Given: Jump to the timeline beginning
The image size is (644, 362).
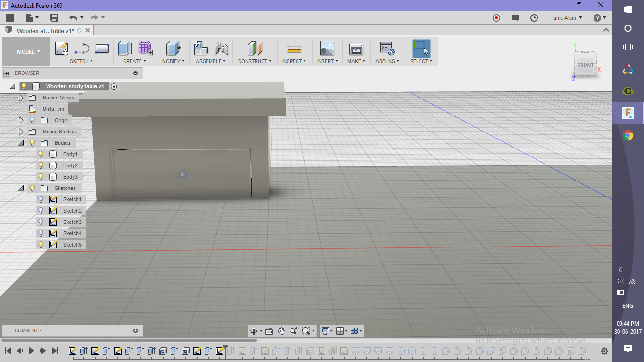Looking at the screenshot, I should coord(8,351).
